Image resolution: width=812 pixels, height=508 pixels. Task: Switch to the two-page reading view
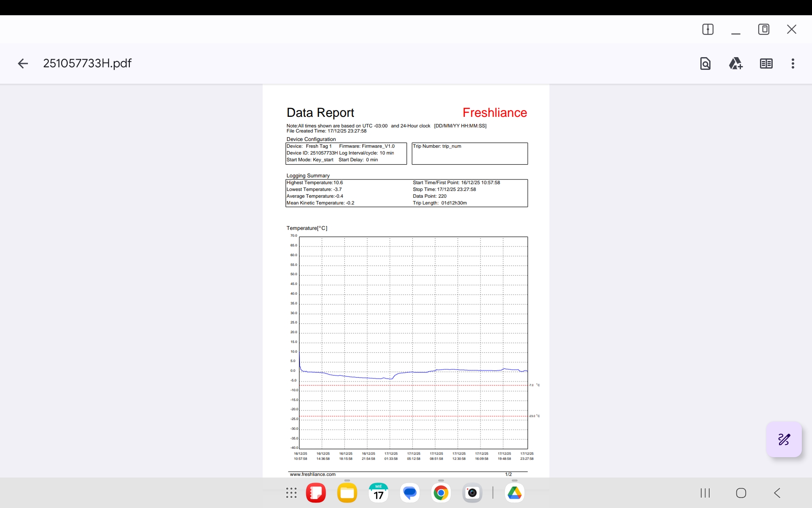766,63
